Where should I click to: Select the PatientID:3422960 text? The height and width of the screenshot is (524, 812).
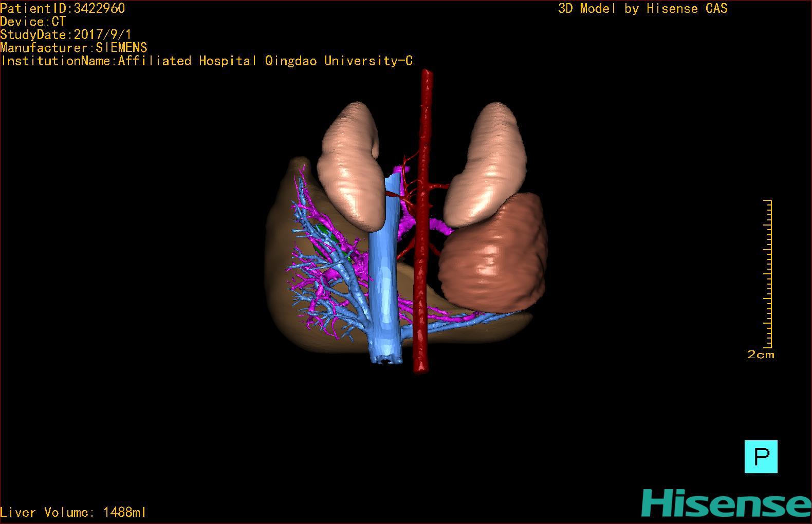click(63, 8)
